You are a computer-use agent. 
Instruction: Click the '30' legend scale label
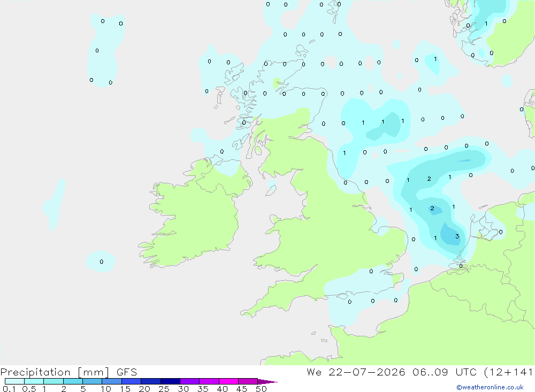pos(183,389)
